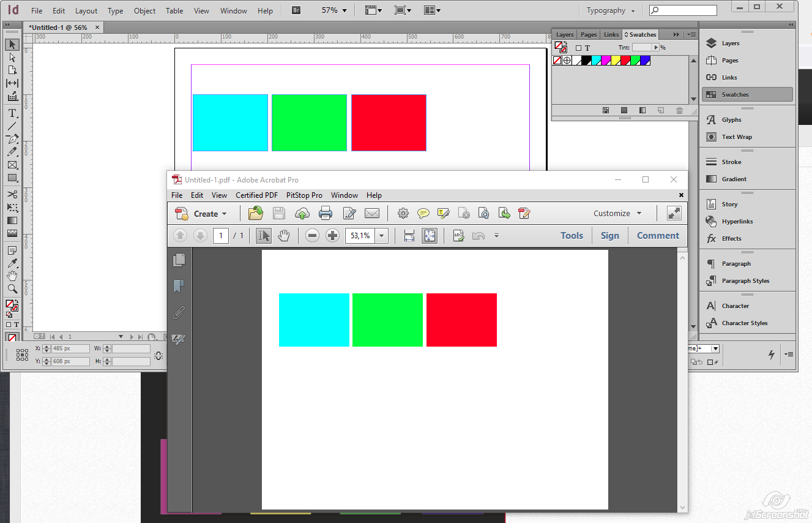Open InDesign Object menu

(x=144, y=10)
